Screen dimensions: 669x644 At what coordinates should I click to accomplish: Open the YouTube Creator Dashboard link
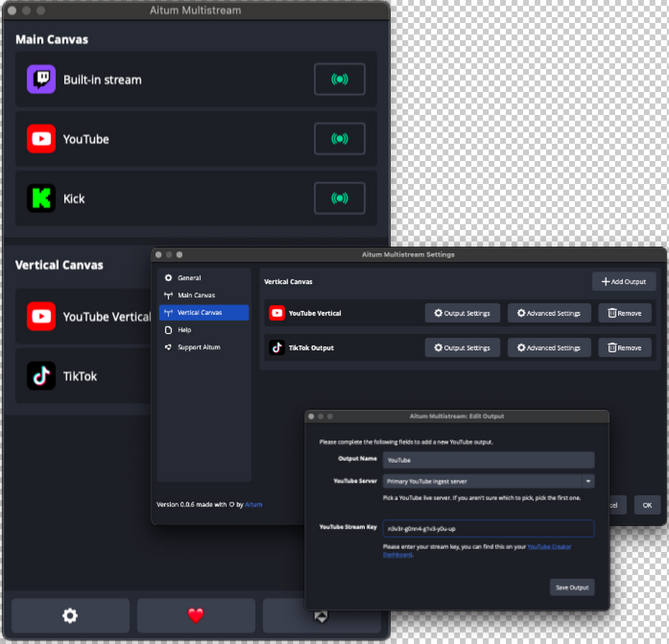(x=549, y=547)
